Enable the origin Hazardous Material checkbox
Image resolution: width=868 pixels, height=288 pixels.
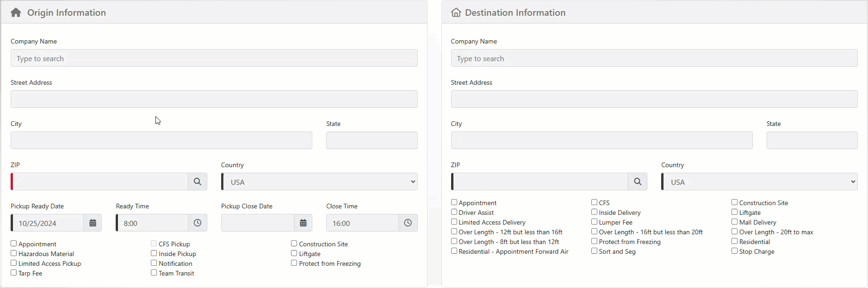(x=14, y=253)
